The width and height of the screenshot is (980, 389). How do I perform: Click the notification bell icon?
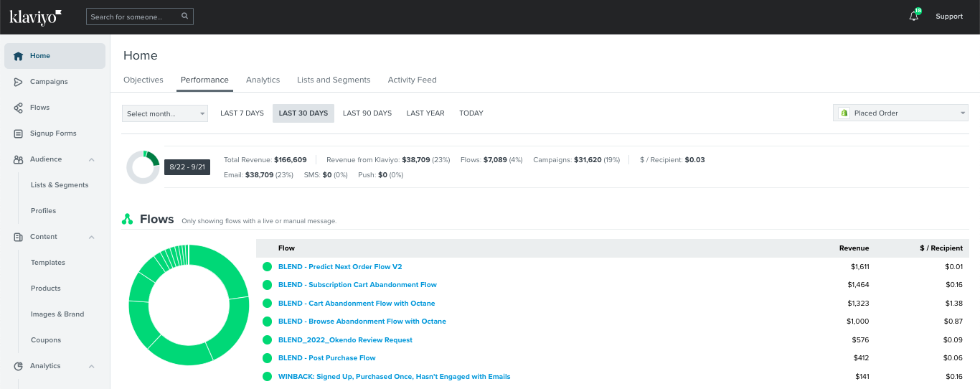[913, 17]
